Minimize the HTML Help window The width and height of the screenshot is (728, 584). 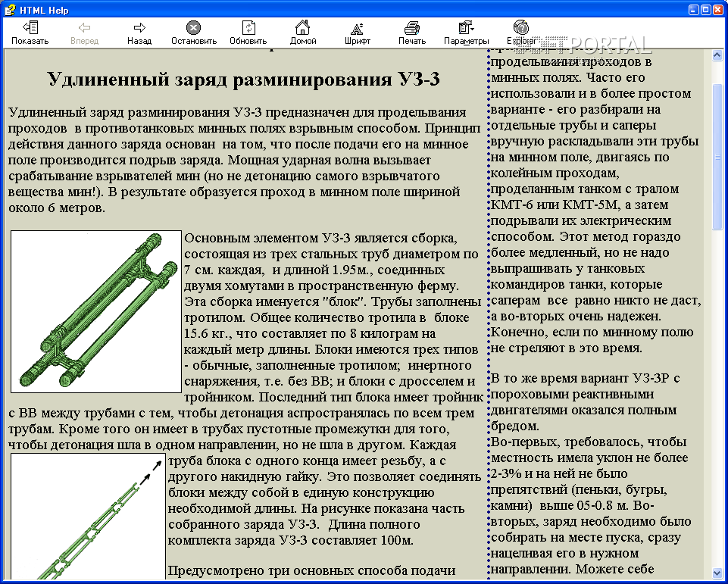point(694,10)
